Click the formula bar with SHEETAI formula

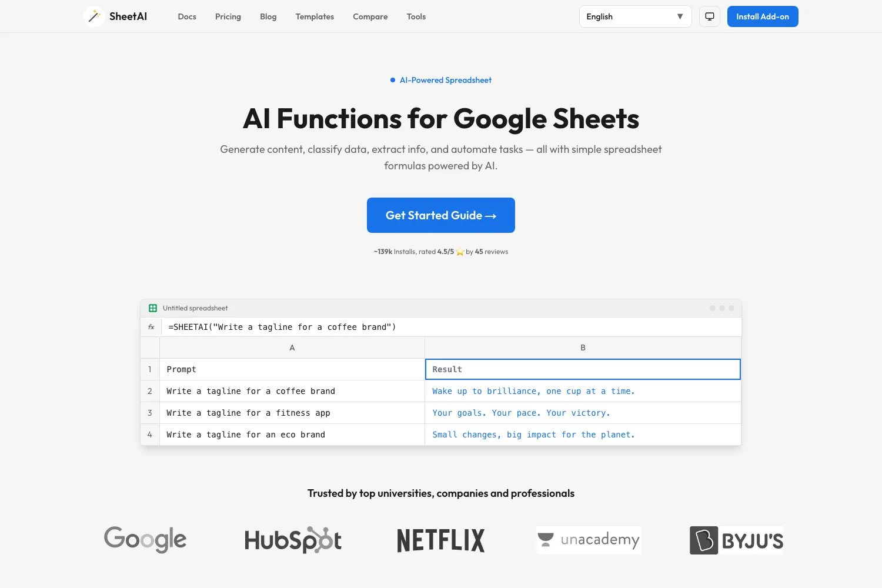tap(451, 327)
